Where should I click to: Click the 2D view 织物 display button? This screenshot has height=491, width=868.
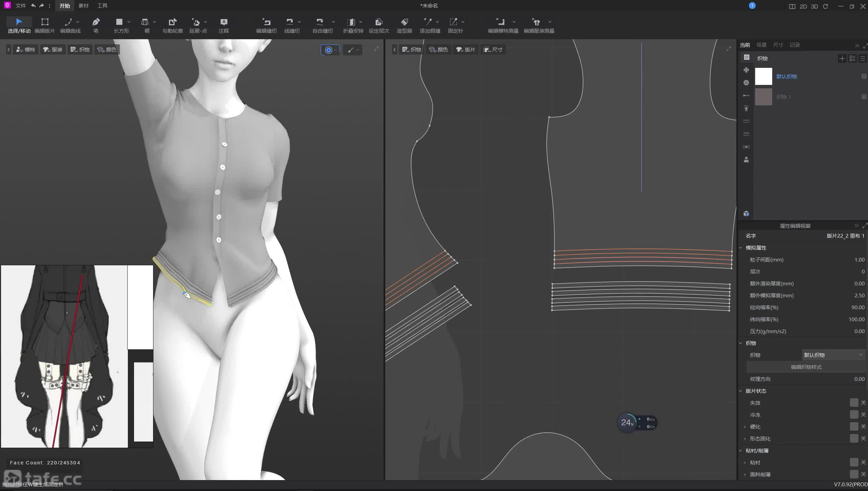[411, 49]
